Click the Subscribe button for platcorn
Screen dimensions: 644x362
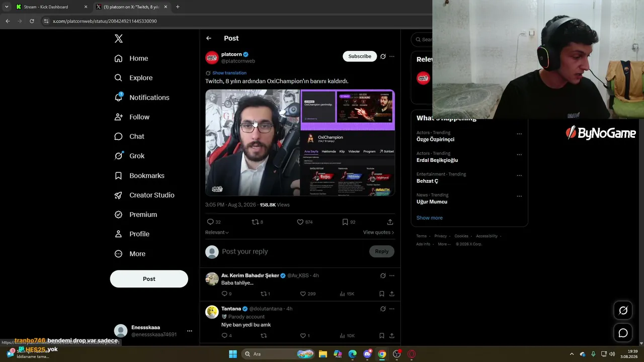[x=360, y=56]
